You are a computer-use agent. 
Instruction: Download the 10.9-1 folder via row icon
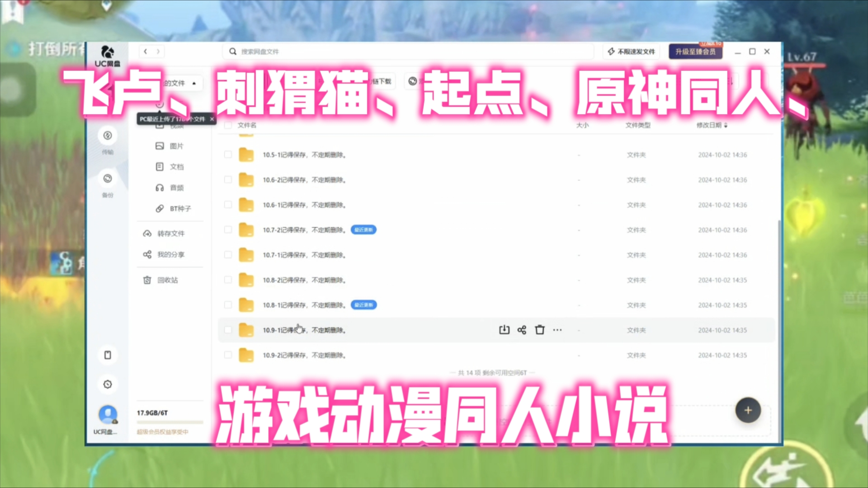coord(504,330)
